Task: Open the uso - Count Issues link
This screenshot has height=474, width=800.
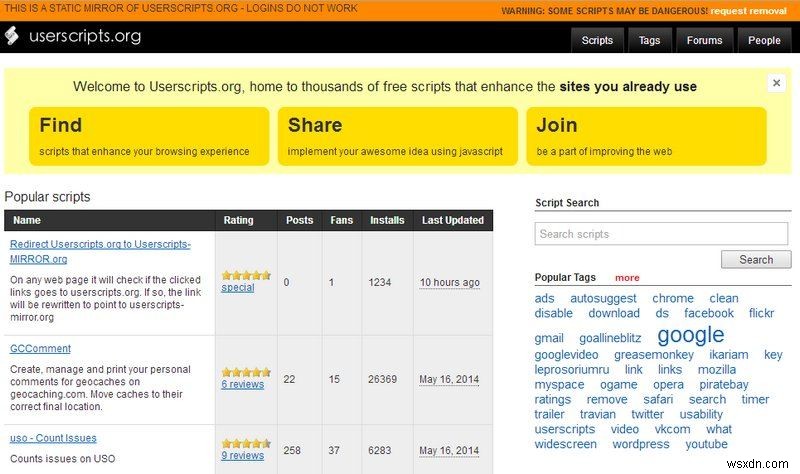Action: coord(53,438)
